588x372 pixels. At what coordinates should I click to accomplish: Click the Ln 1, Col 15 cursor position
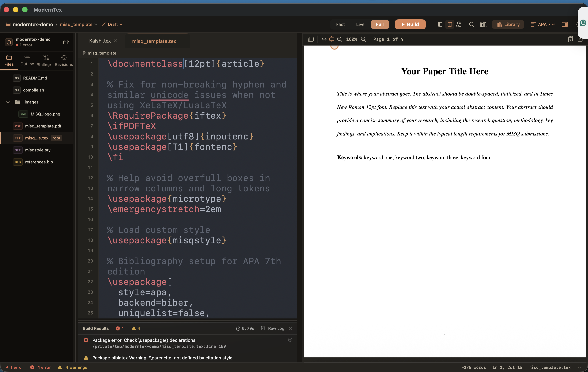(507, 367)
